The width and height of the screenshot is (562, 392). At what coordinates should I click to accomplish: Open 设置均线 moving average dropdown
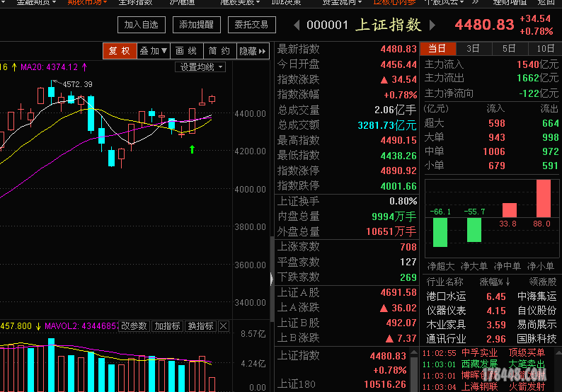pyautogui.click(x=200, y=67)
